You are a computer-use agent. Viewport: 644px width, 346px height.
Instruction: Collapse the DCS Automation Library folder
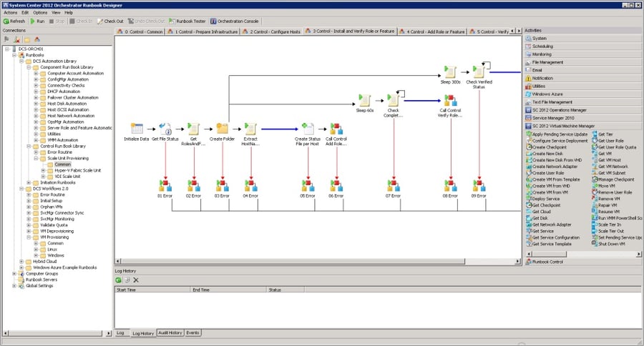21,61
